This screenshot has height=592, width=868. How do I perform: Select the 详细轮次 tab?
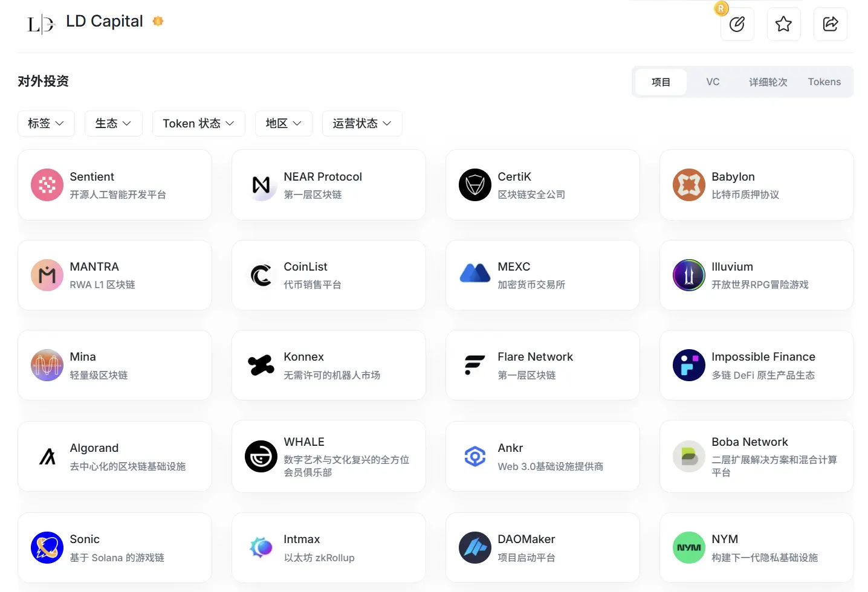pos(768,82)
